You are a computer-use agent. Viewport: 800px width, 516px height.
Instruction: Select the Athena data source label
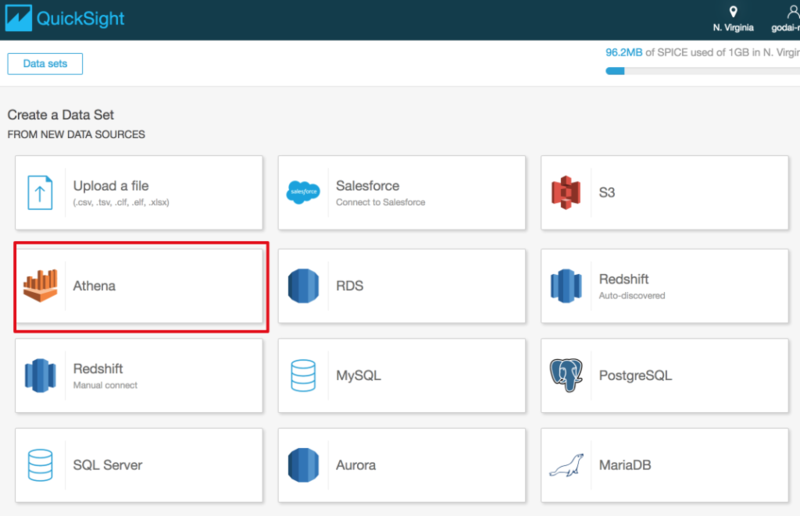click(94, 286)
